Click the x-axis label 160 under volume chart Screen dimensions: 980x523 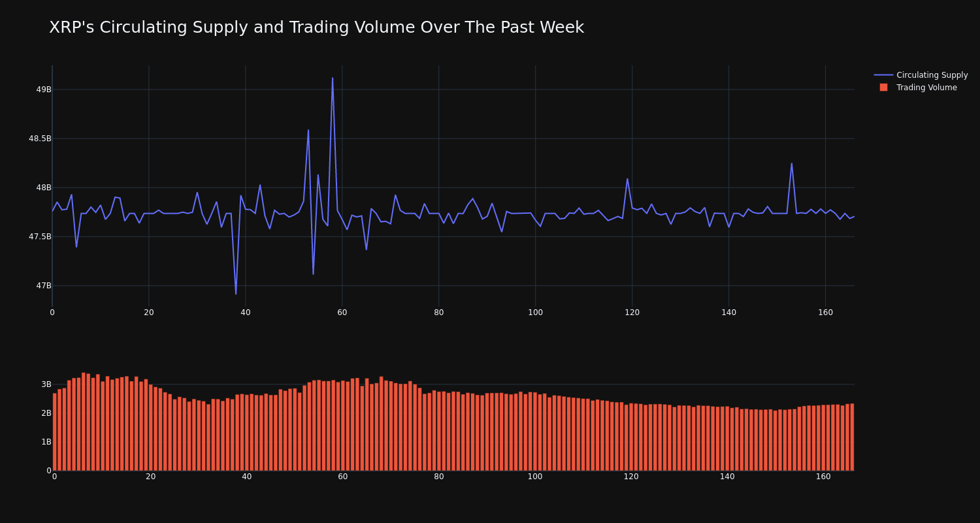pyautogui.click(x=823, y=477)
